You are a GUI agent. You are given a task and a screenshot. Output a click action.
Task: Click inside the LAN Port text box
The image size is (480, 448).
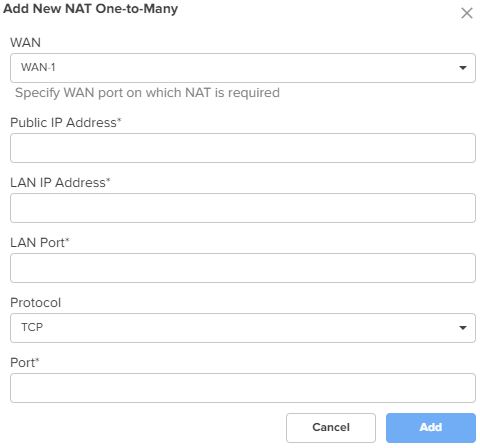point(243,268)
